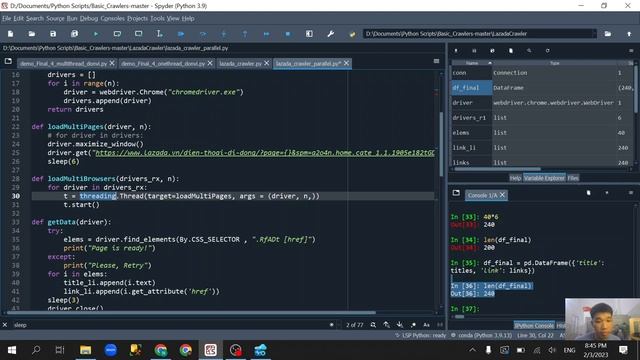
Task: Close the Console 1/A tab
Action: coord(502,195)
